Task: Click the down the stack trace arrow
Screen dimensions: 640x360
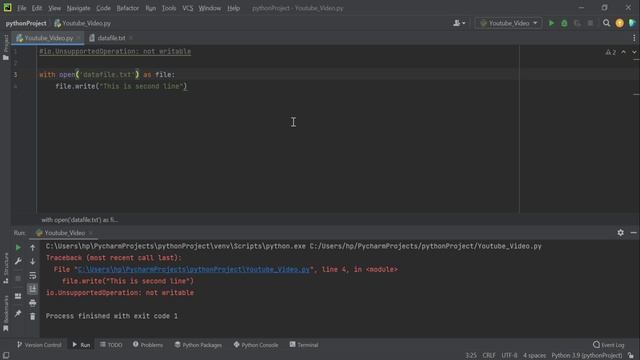Action: 33,261
